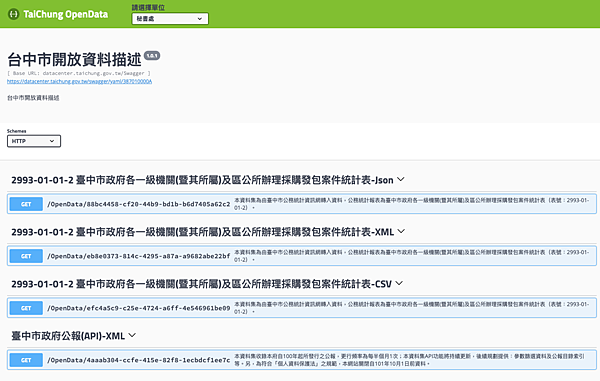This screenshot has width=600, height=381.
Task: Open the datacenter.taichung.gov.tw swagger yaml link
Action: (79, 81)
